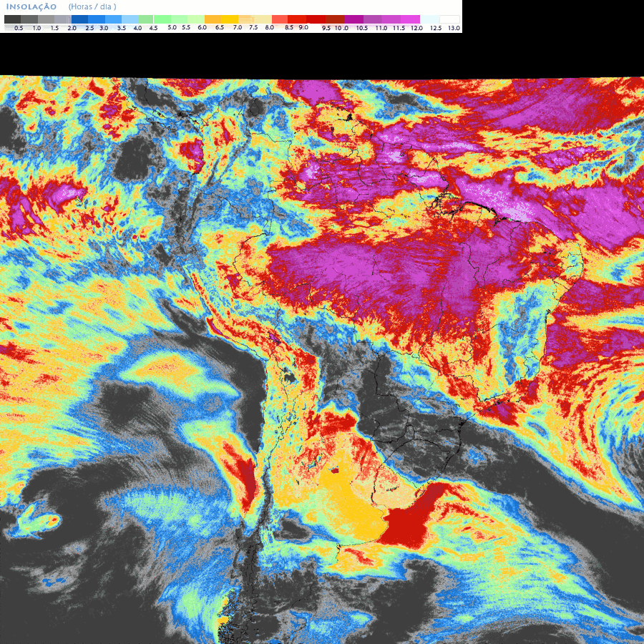Click the '(Horas / dia)' units label

coord(92,6)
